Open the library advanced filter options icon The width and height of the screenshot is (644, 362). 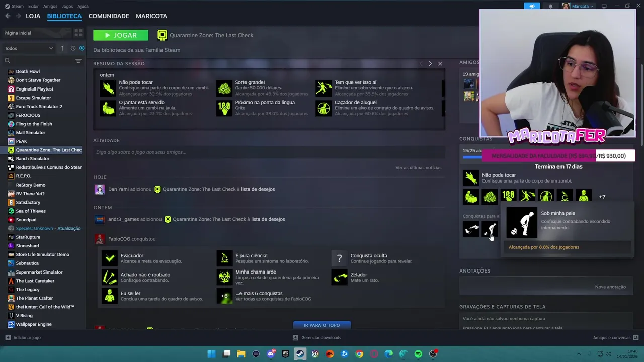78,61
